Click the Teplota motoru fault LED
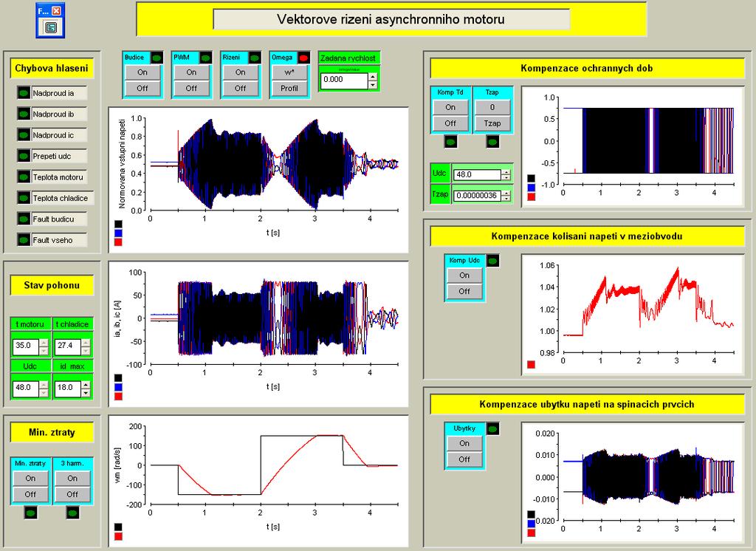Viewport: 756px width, 551px height. [x=24, y=177]
